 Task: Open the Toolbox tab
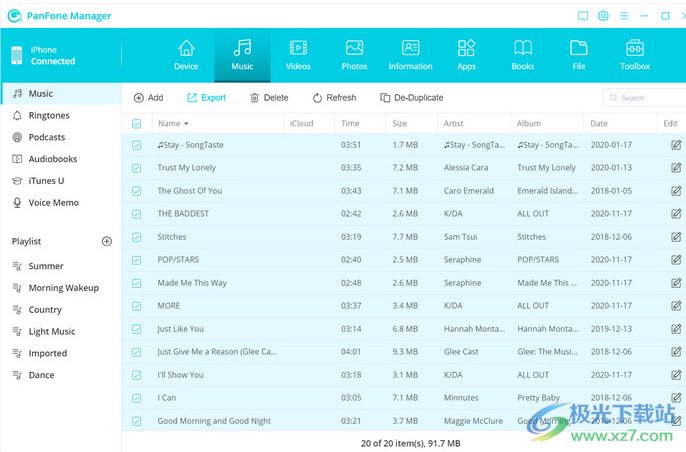coord(635,56)
